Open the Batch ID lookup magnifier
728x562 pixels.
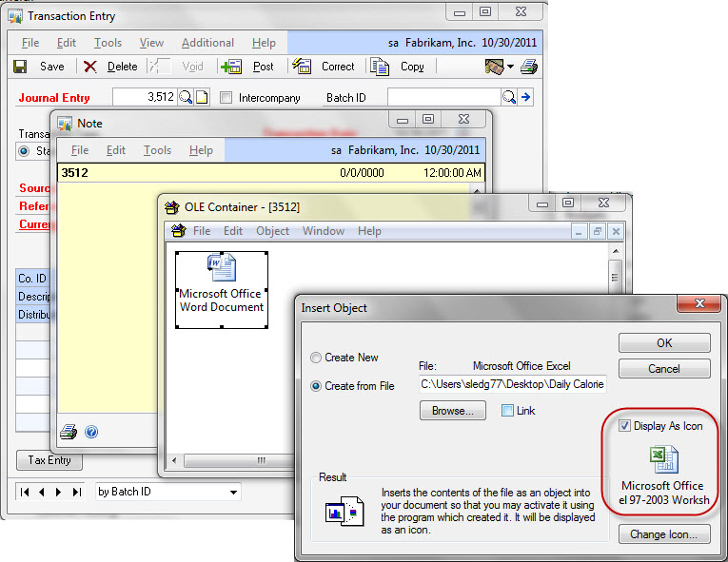(509, 97)
